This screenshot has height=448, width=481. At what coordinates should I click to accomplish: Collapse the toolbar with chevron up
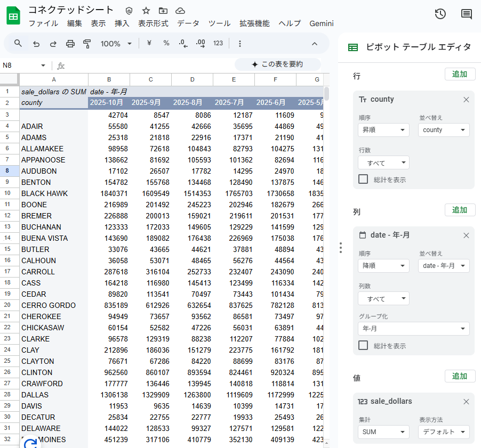315,44
